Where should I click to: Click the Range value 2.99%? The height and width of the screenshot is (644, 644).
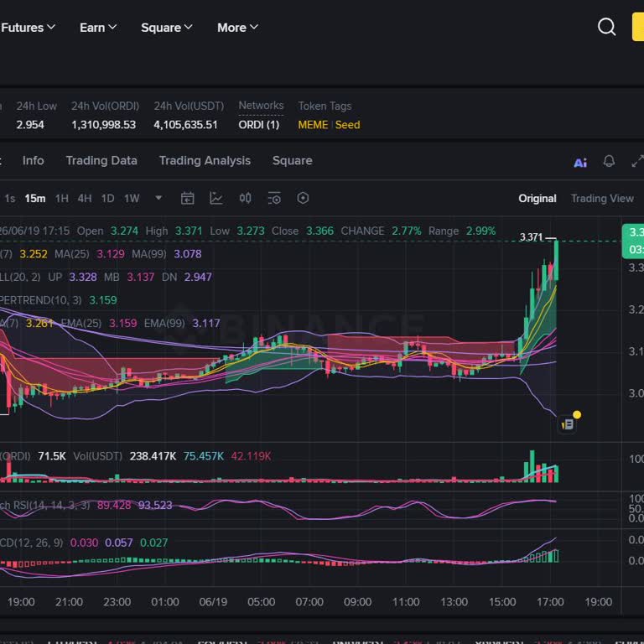[x=480, y=231]
